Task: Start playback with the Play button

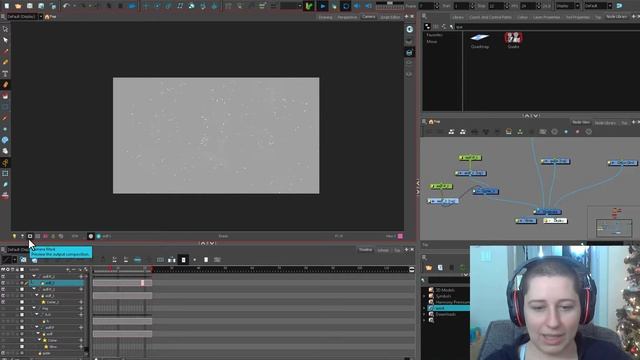Action: tap(322, 6)
